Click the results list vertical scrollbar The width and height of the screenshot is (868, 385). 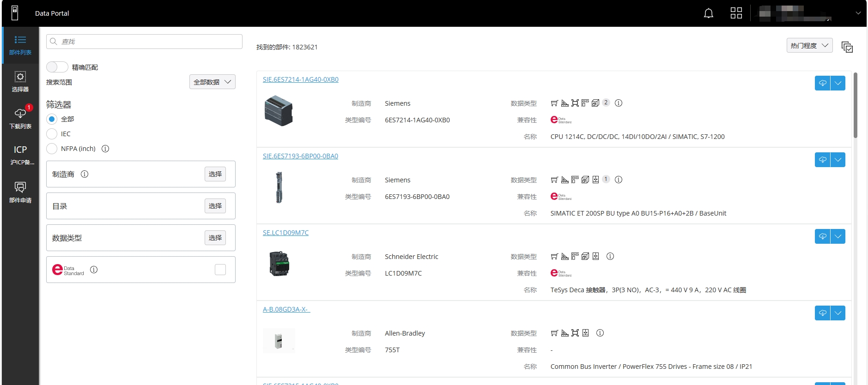click(855, 106)
